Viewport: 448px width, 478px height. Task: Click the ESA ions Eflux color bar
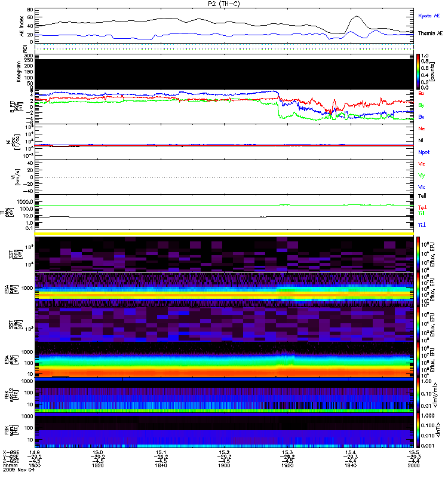tap(418, 289)
